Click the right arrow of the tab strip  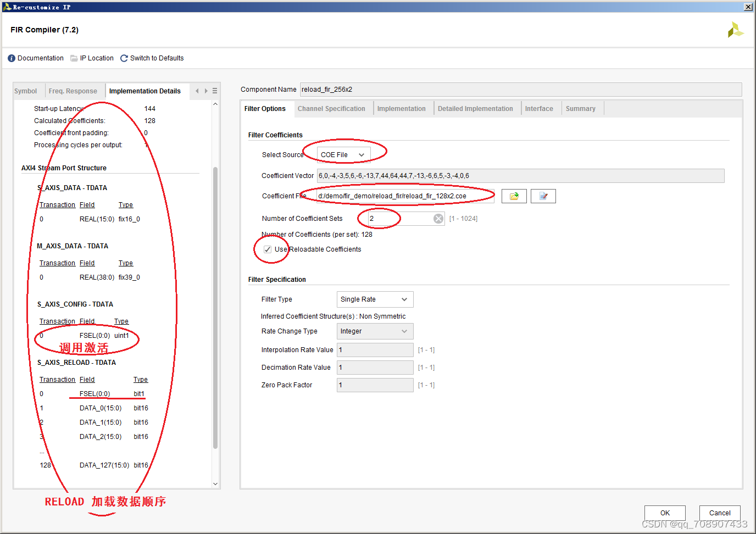(x=206, y=91)
